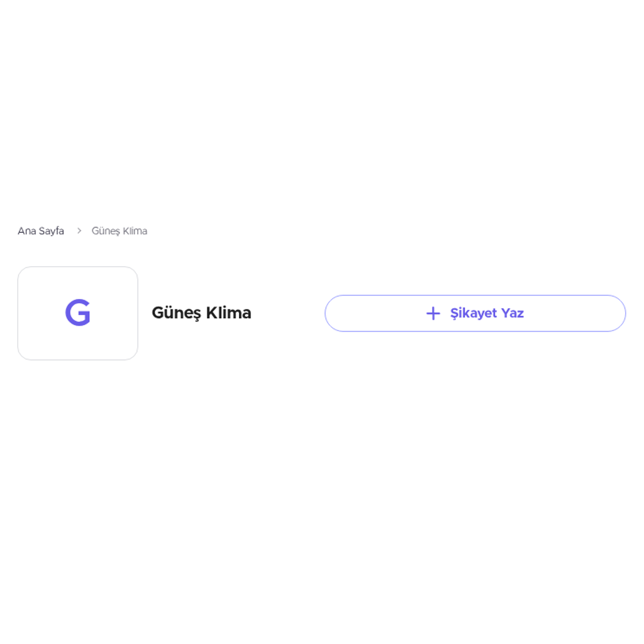Click the purple G logo letter
The height and width of the screenshot is (644, 644).
78,313
